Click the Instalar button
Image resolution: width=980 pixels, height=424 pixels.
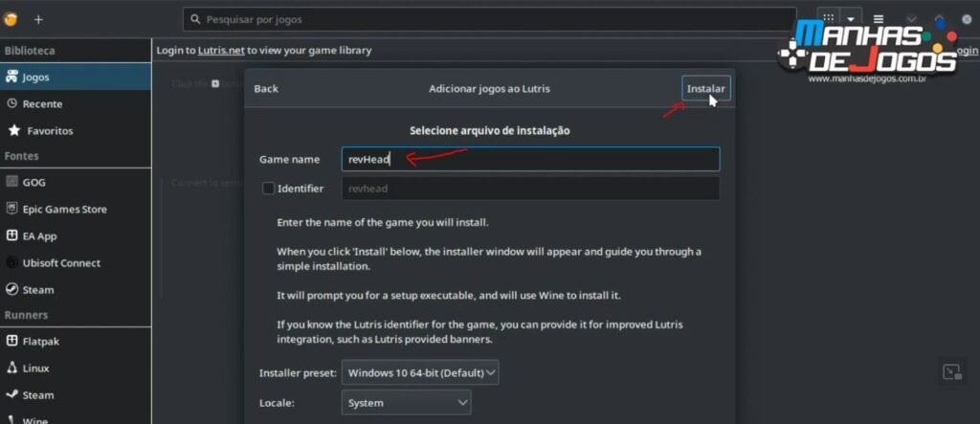(x=705, y=89)
